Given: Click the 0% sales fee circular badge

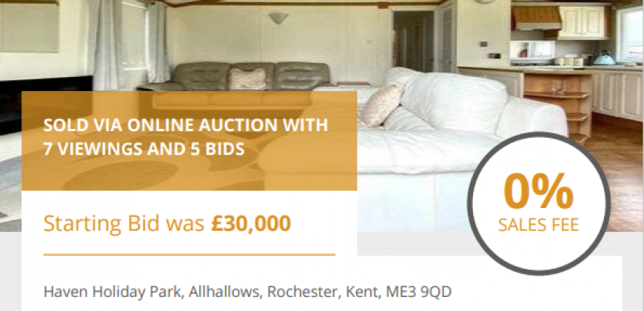Looking at the screenshot, I should [539, 204].
